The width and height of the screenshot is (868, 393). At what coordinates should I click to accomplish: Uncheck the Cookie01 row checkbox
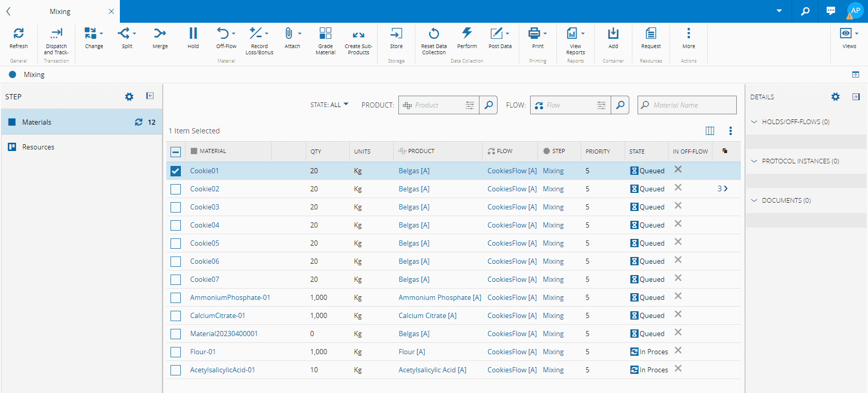pyautogui.click(x=176, y=171)
